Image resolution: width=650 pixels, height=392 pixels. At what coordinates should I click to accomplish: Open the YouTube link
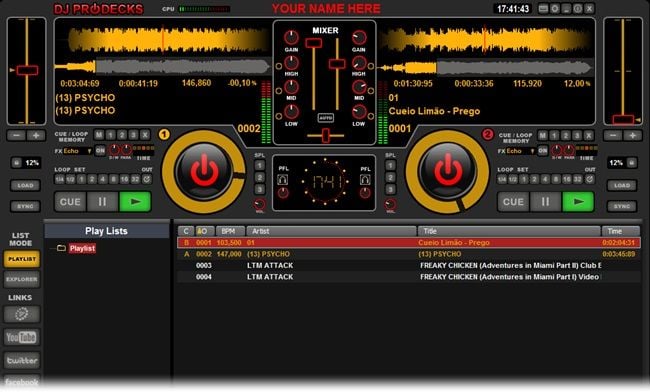coord(22,337)
